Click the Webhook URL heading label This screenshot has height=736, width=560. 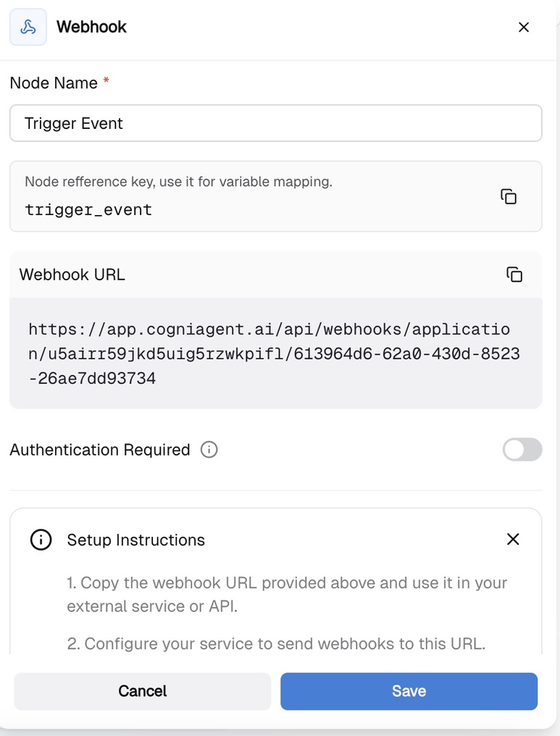pyautogui.click(x=72, y=275)
